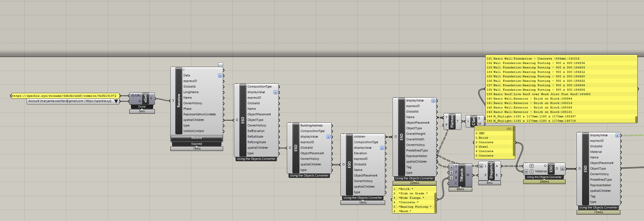Toggle the filter icon beside Material input
Viewport: 644px width, 221px height.
coord(532,172)
